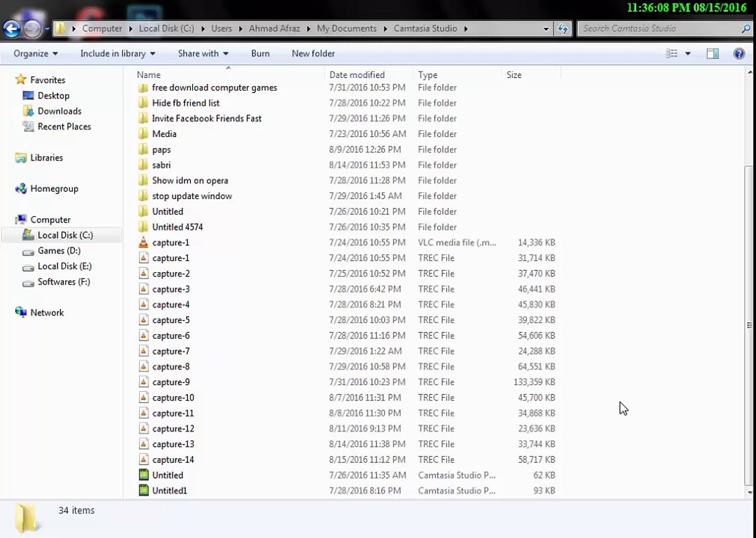
Task: Click the New folder button
Action: (x=313, y=54)
